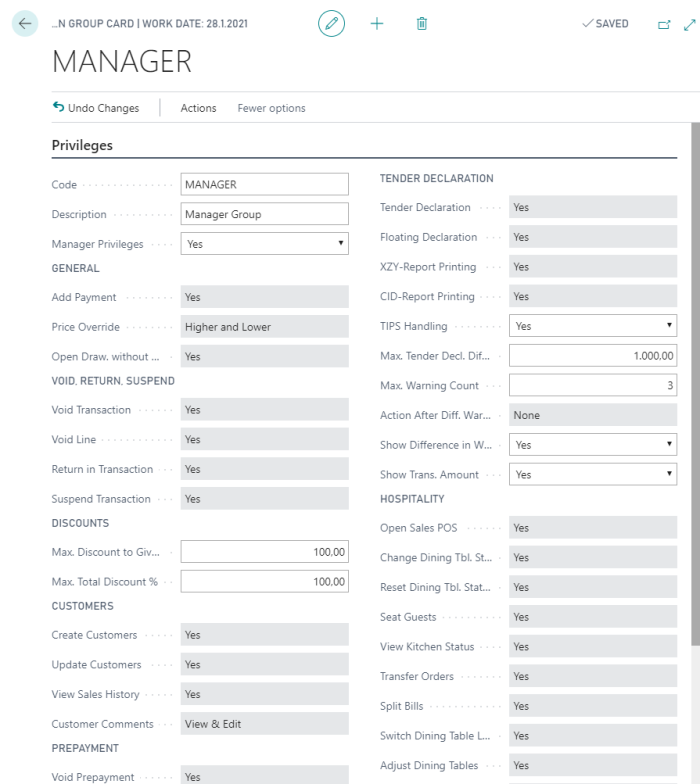Click the Max. Tender Decl. Dif... value field
The width and height of the screenshot is (700, 784).
(593, 356)
